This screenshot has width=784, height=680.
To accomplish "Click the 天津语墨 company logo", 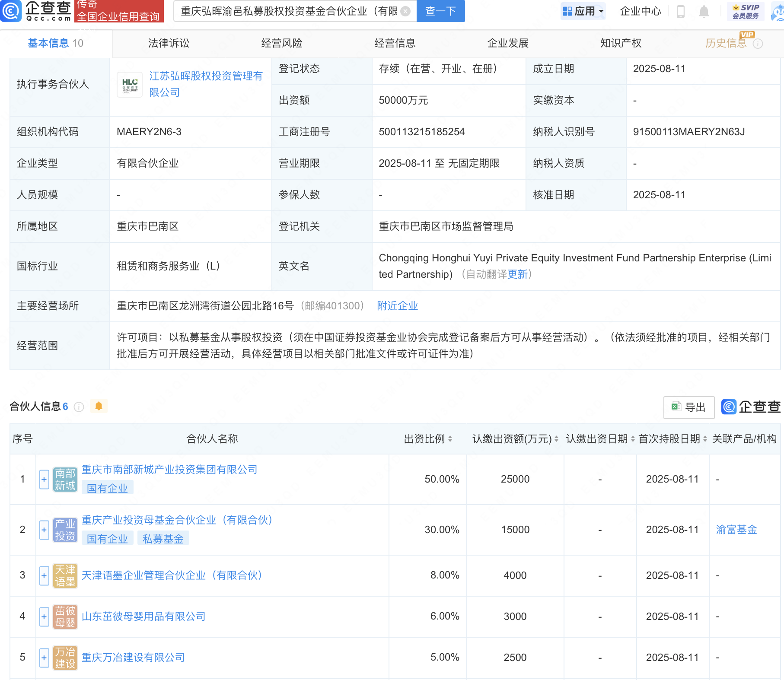I will point(65,575).
